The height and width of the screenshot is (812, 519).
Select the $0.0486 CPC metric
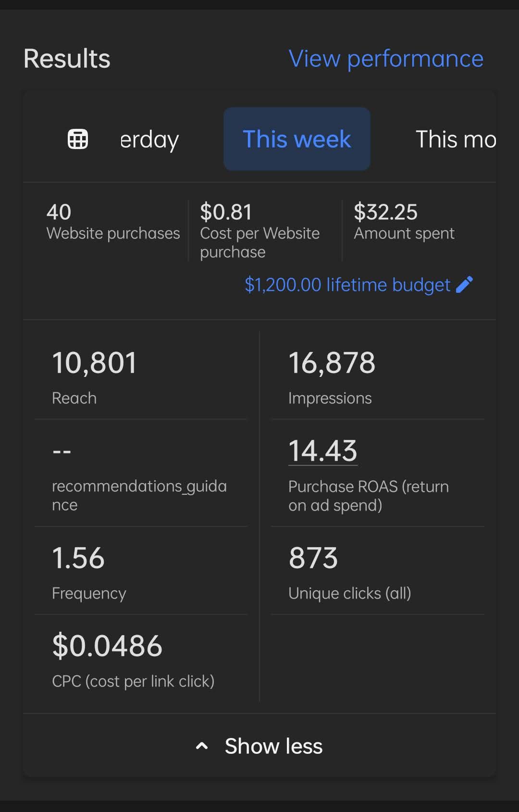133,660
